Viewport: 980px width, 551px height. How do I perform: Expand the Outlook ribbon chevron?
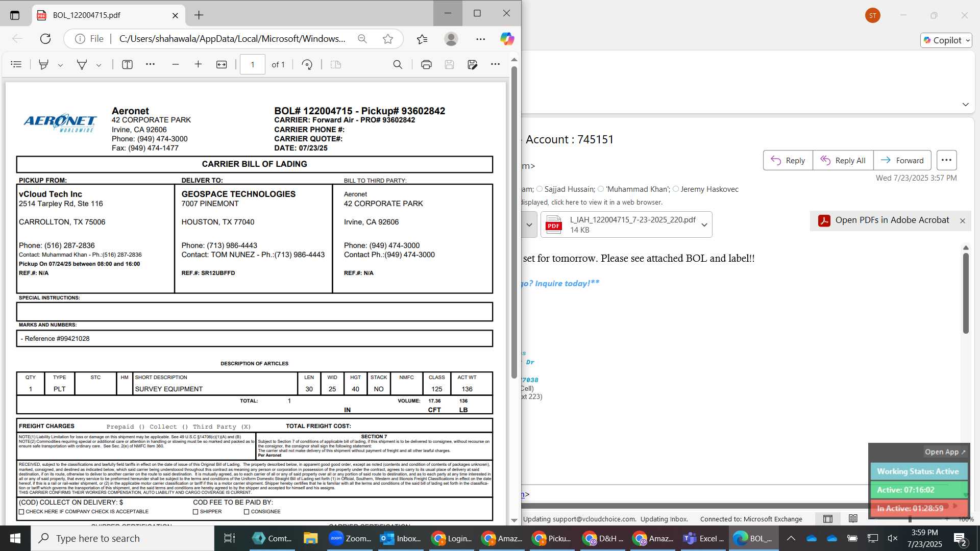coord(965,105)
